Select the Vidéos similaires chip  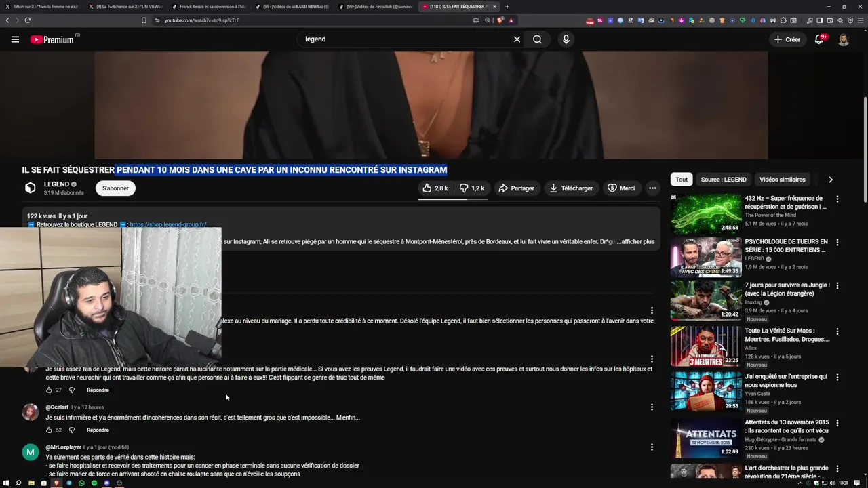click(783, 180)
